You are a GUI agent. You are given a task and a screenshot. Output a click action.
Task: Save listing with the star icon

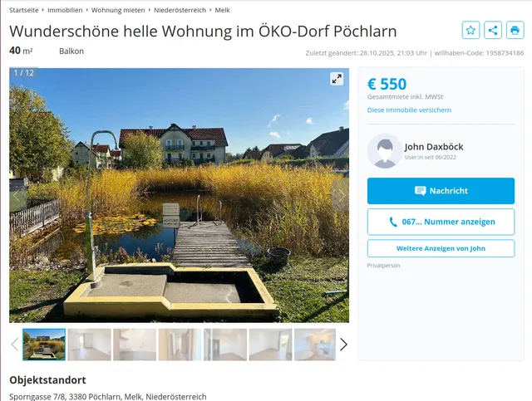[x=470, y=31]
